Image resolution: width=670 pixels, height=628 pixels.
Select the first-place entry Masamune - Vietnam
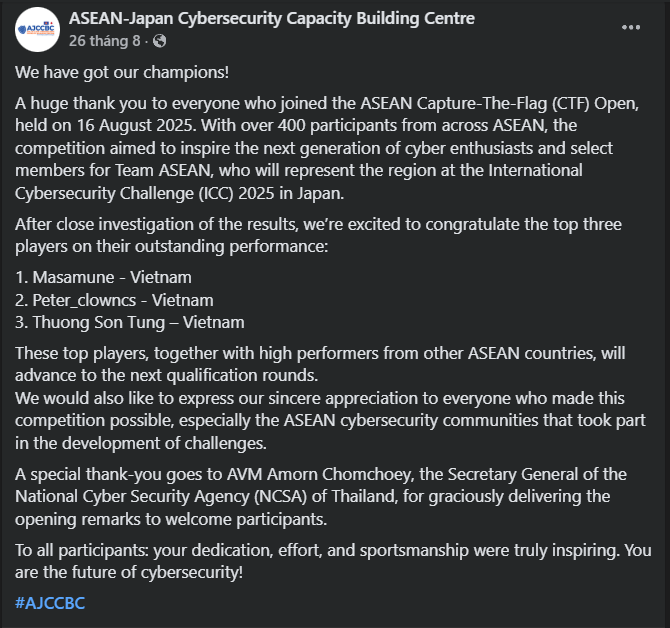[x=103, y=277]
